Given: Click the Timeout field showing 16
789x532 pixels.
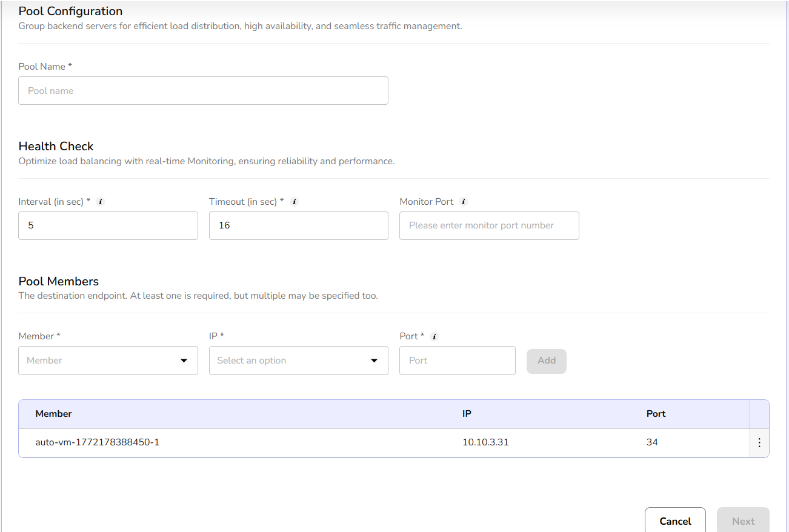Looking at the screenshot, I should (298, 225).
